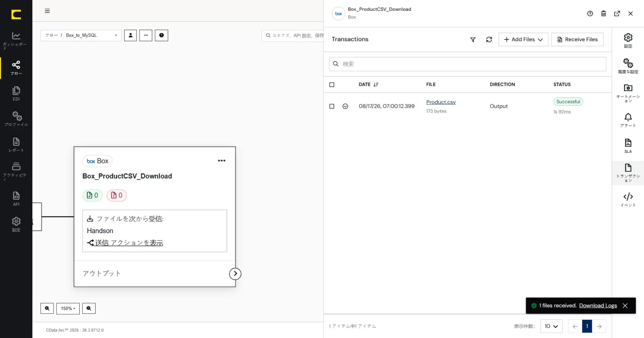This screenshot has width=644, height=338.
Task: Switch to the Automation (オートメーション) tab
Action: (628, 93)
